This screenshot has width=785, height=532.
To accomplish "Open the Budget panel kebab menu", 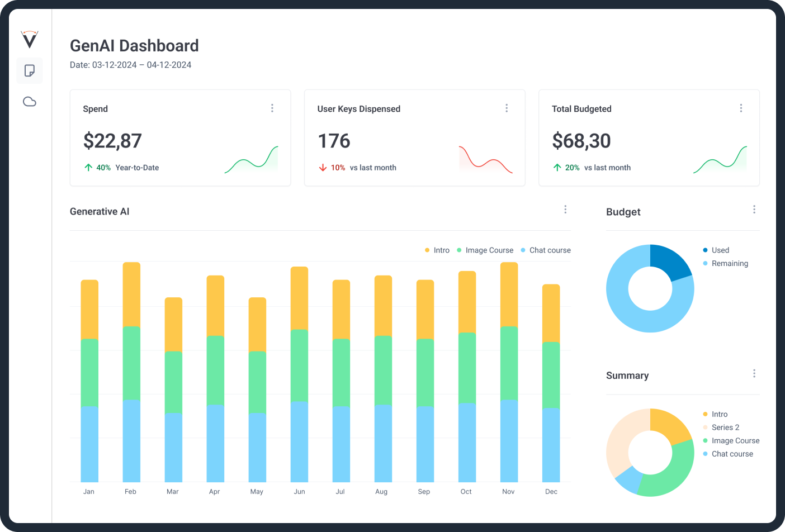I will [x=754, y=210].
